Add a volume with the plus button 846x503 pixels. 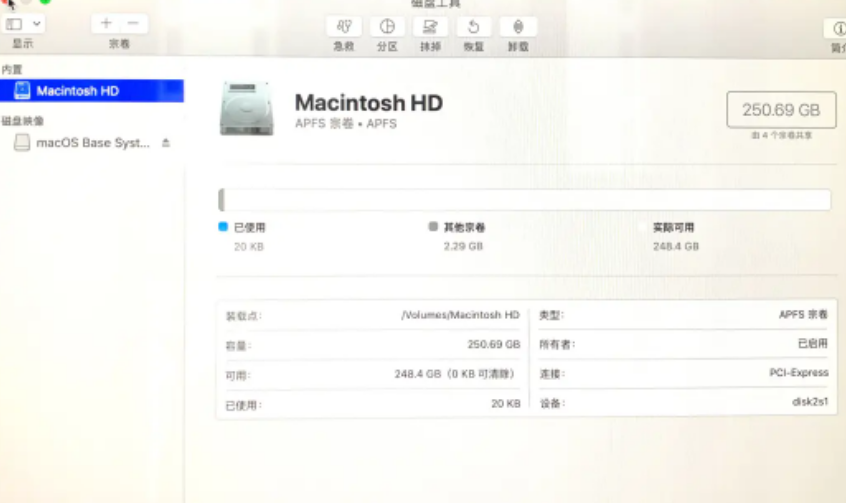click(106, 24)
